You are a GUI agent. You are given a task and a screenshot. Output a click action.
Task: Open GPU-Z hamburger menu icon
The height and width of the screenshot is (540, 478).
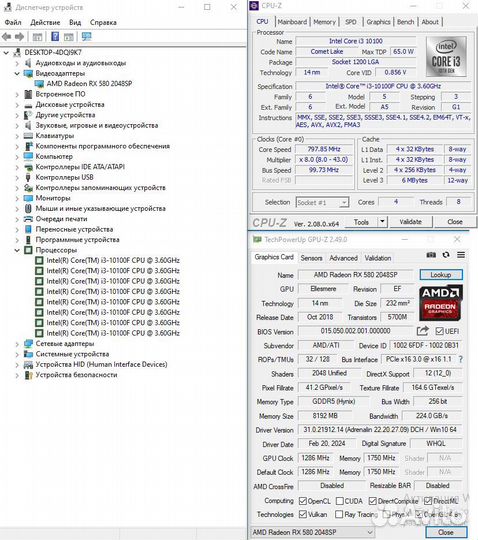point(461,255)
